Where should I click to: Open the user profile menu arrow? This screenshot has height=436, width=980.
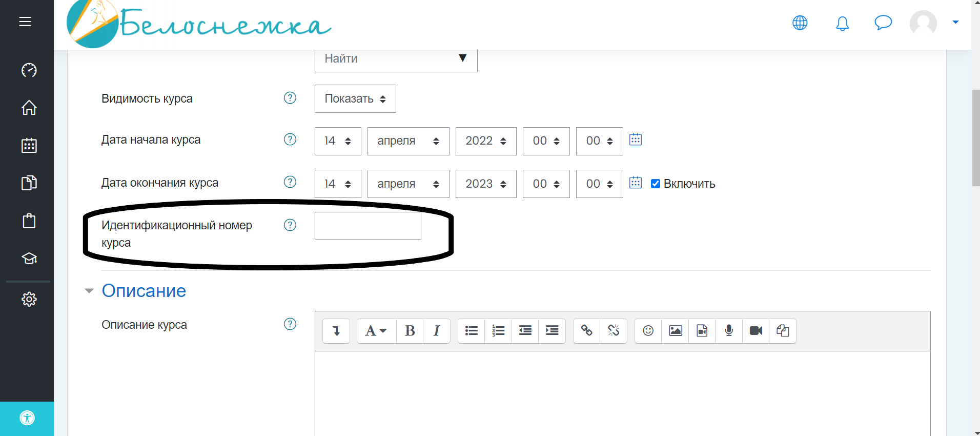[955, 22]
